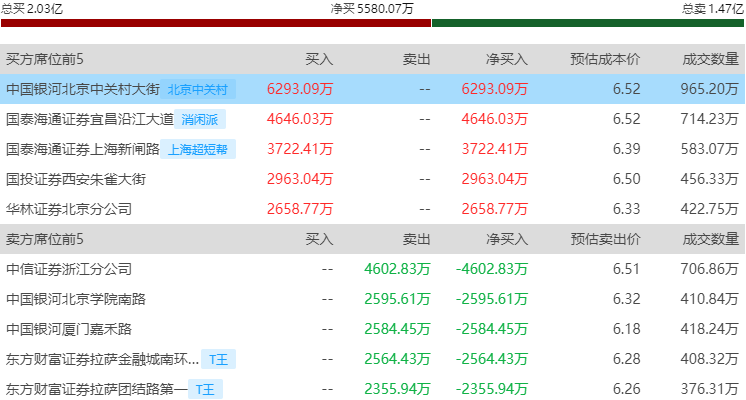Click volume 583.07万 cell
Image resolution: width=746 pixels, height=400 pixels.
point(709,149)
